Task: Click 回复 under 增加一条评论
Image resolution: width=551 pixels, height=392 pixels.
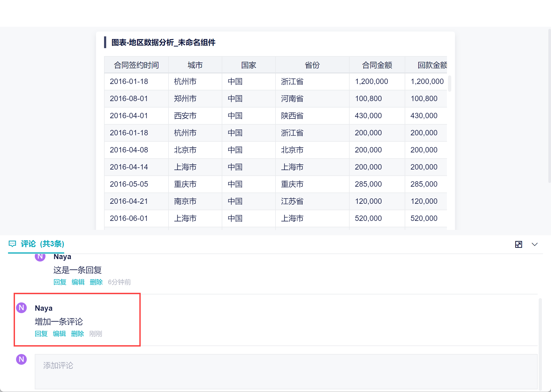Action: pos(41,334)
